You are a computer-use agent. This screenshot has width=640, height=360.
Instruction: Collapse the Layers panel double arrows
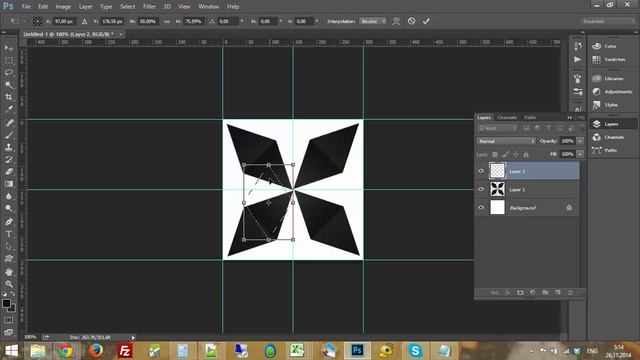(570, 118)
